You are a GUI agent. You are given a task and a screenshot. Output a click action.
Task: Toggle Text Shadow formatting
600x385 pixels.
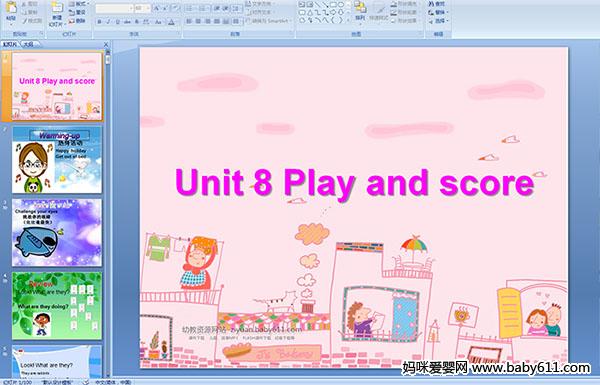(137, 22)
